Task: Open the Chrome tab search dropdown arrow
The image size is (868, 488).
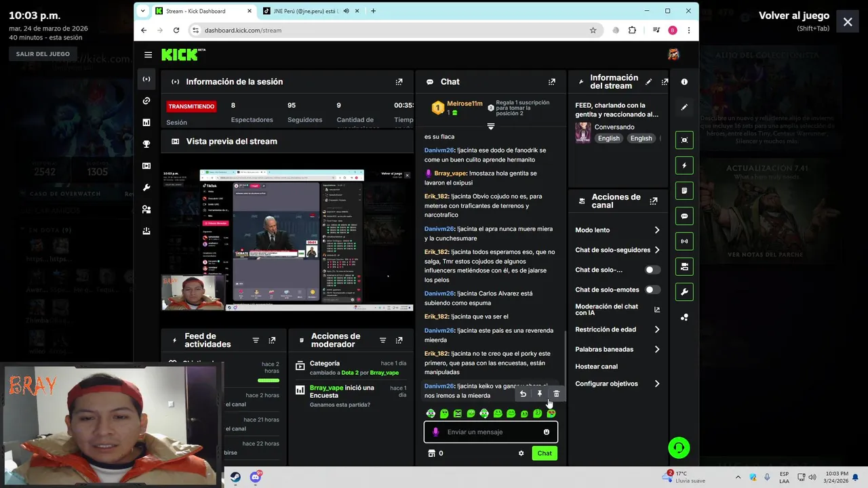Action: click(142, 11)
